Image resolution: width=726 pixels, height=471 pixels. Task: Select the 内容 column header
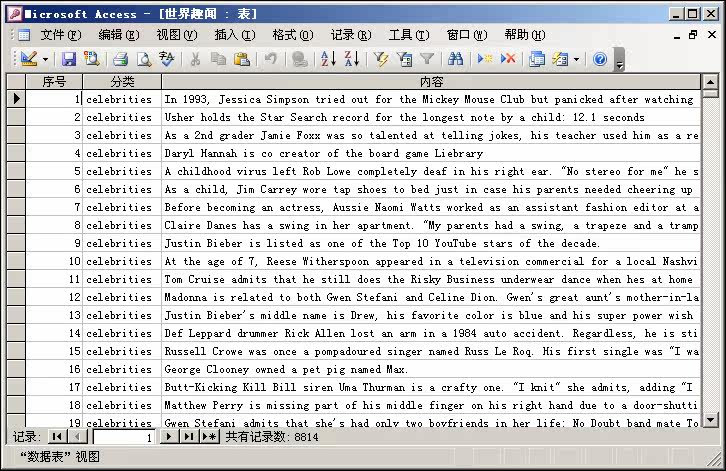pos(432,82)
